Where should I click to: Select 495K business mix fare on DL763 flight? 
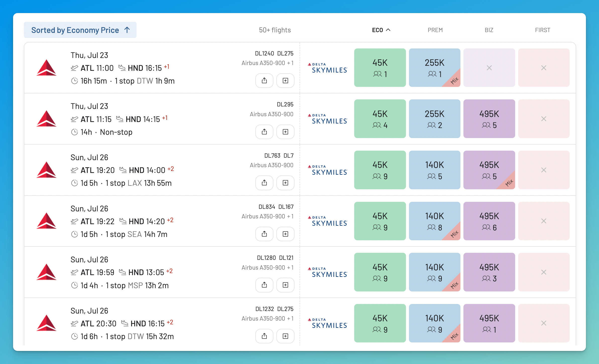489,170
